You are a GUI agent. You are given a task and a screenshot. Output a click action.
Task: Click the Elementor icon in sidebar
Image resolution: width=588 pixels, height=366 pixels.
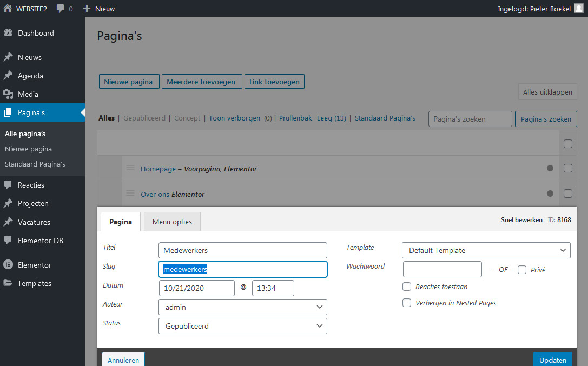pyautogui.click(x=8, y=265)
